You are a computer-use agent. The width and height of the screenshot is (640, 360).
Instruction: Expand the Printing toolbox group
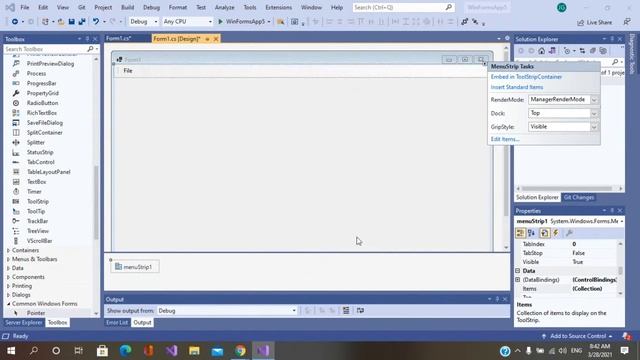coord(9,286)
